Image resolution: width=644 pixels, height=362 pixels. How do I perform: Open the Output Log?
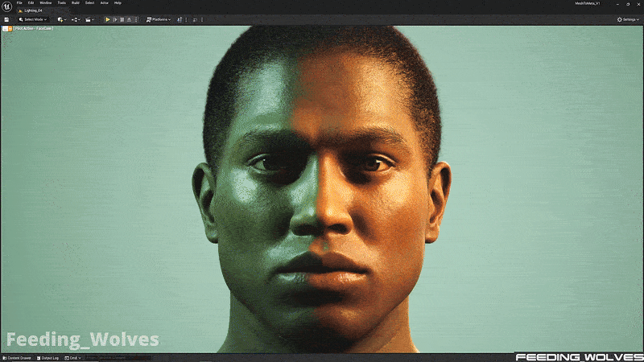47,358
